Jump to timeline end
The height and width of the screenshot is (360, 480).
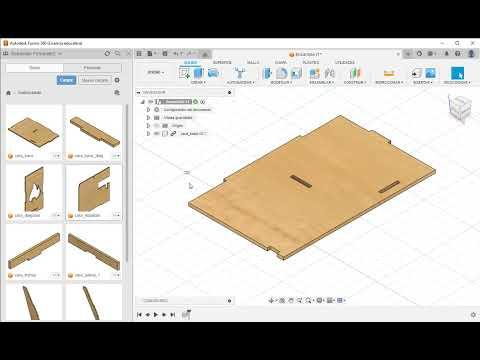[173, 315]
